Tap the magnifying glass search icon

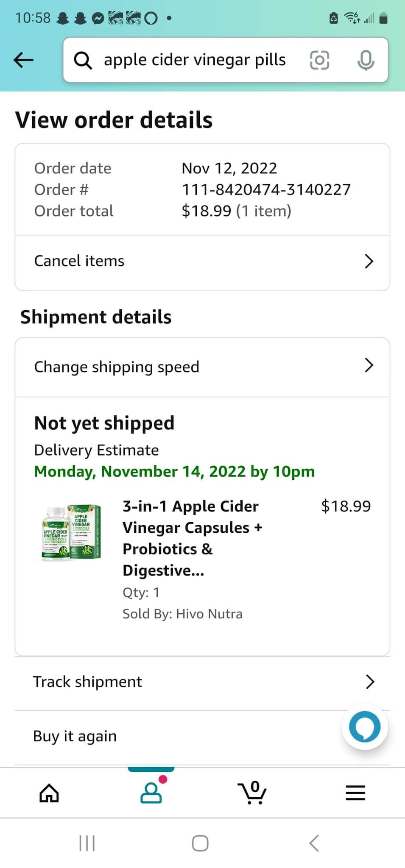coord(83,60)
